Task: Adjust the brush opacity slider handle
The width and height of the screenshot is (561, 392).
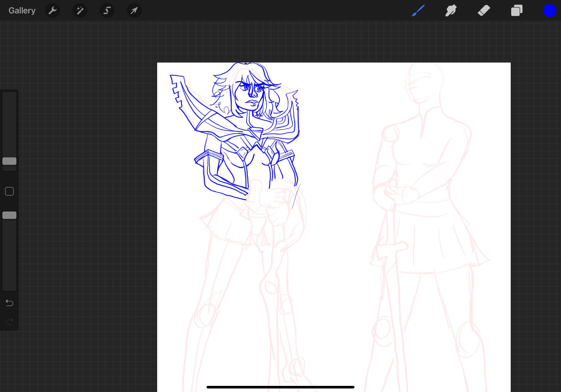Action: point(9,215)
